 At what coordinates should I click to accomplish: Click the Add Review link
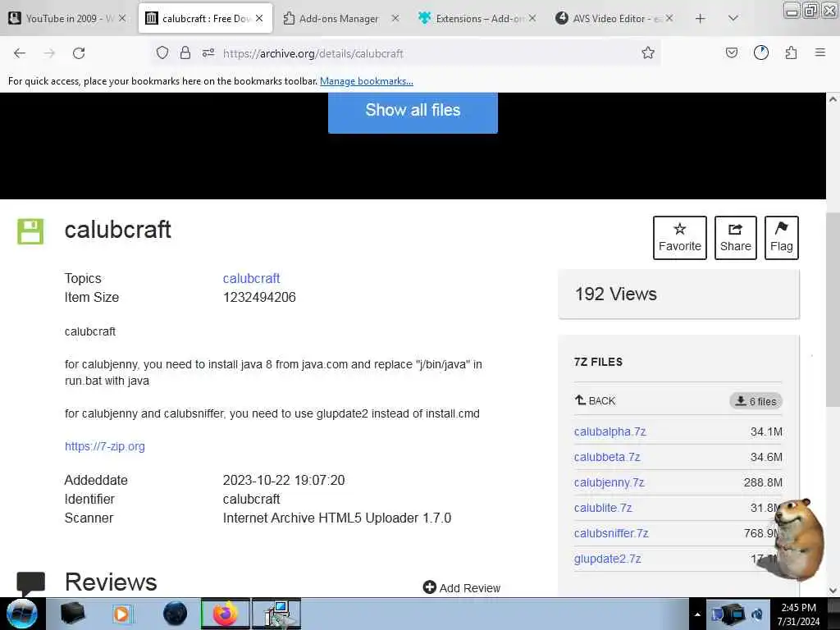tap(461, 588)
